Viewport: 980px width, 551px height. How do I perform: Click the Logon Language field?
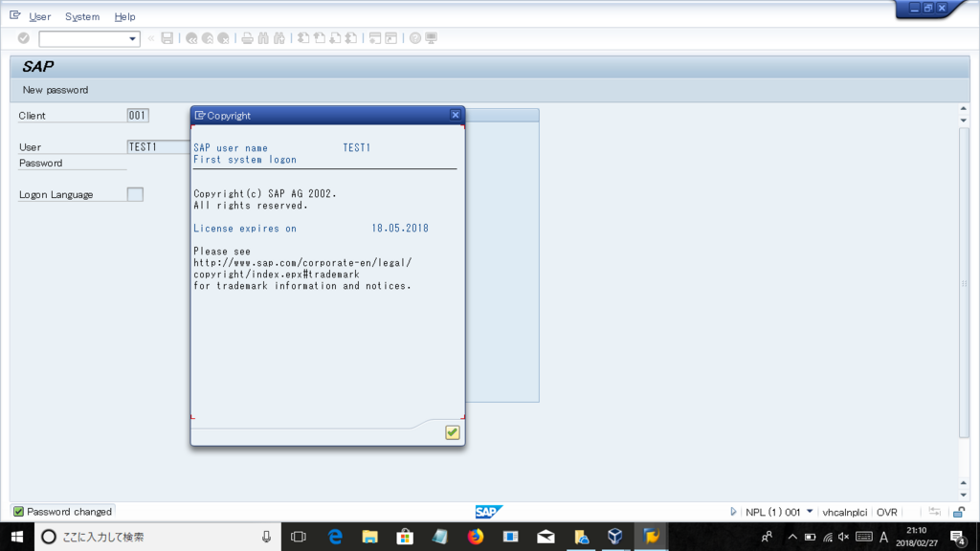point(135,194)
